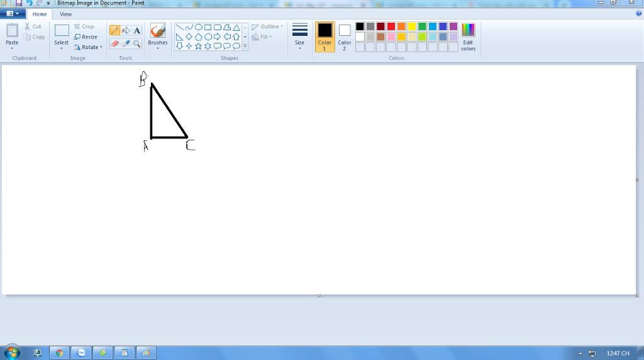This screenshot has width=644, height=360.
Task: Choose the Line shape
Action: tap(179, 28)
